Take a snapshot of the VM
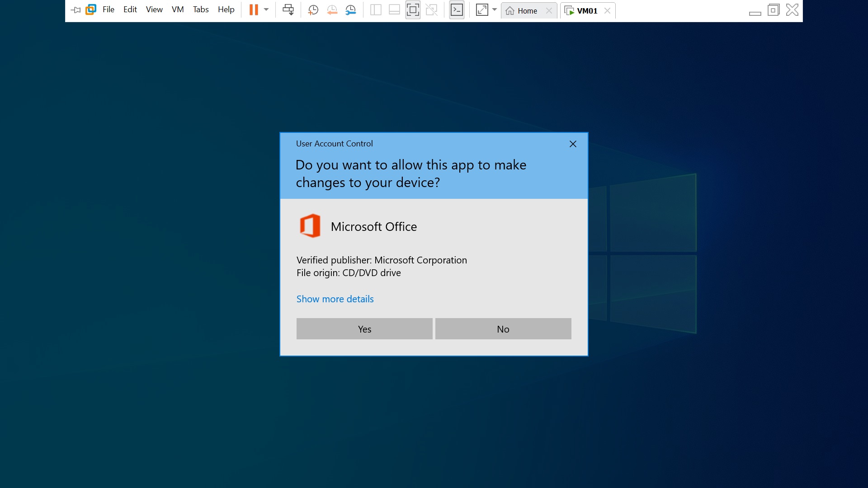 click(313, 10)
